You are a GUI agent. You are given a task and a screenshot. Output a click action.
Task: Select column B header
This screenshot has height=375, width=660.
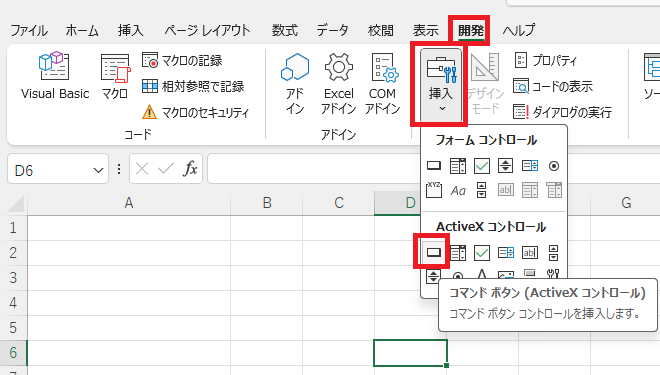coord(267,203)
